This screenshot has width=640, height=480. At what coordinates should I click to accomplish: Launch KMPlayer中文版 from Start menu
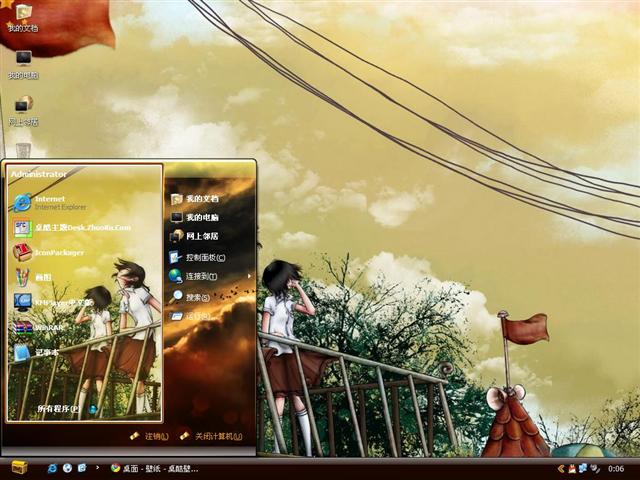pyautogui.click(x=53, y=302)
